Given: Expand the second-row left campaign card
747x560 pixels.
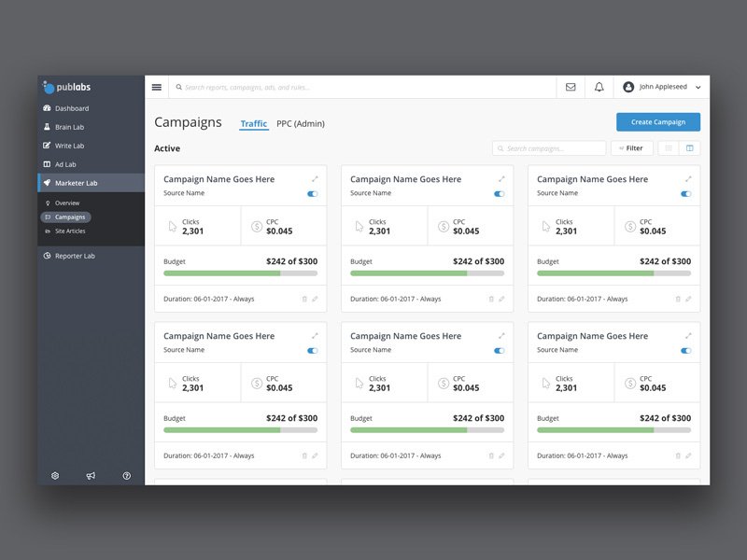Looking at the screenshot, I should 315,336.
